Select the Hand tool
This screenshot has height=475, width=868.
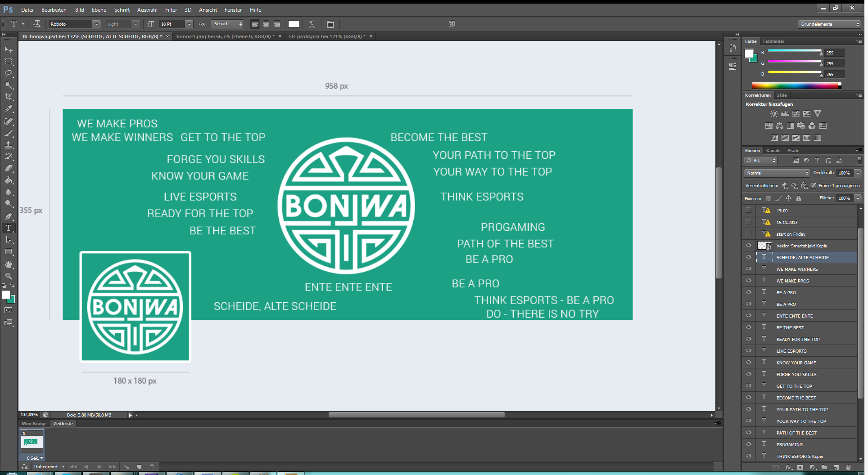(x=9, y=264)
